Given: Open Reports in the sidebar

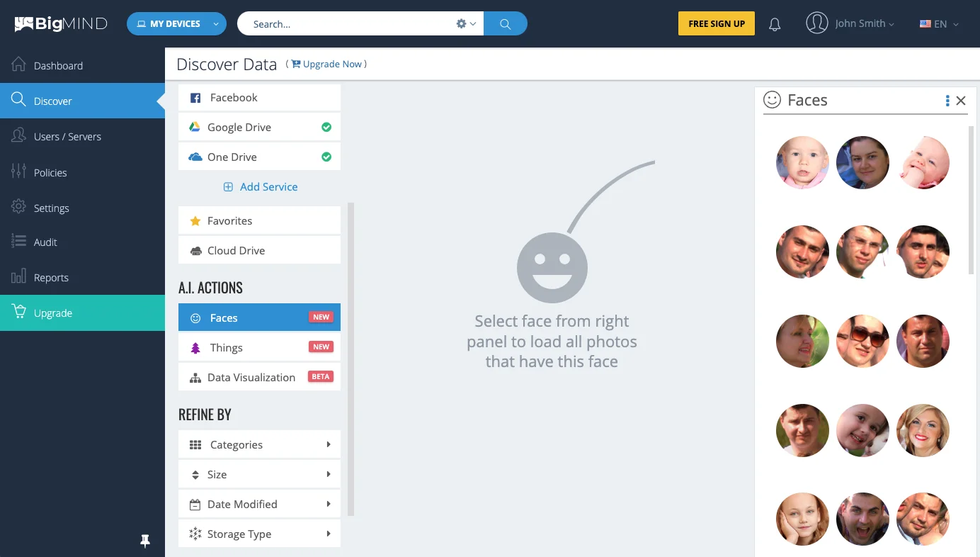Looking at the screenshot, I should (82, 277).
